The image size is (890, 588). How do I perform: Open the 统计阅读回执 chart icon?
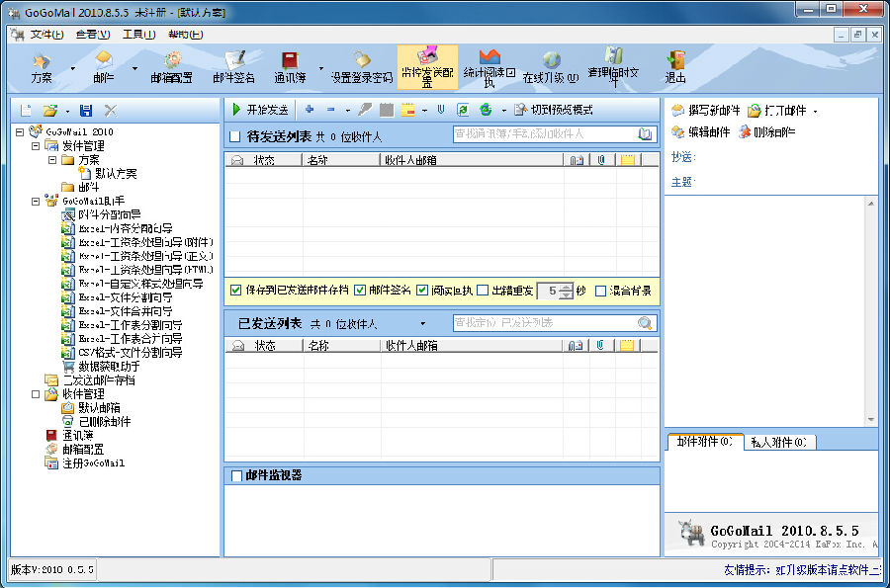coord(489,65)
